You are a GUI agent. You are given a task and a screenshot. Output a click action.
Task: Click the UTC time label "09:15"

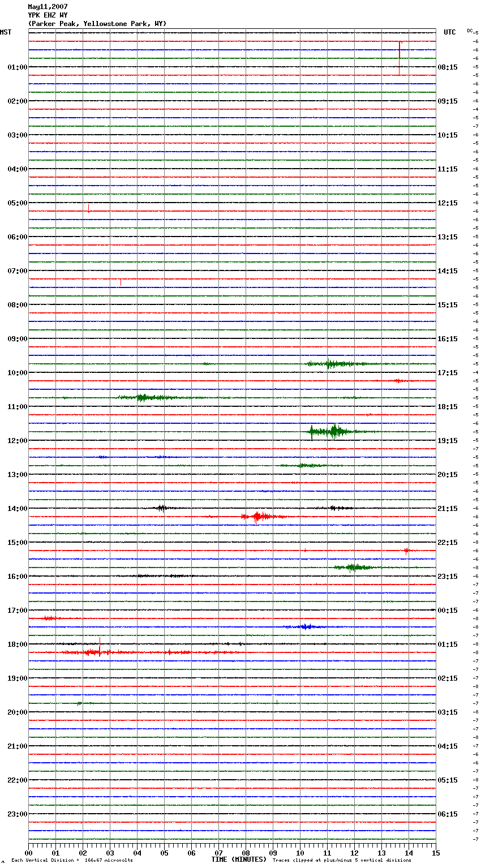448,101
